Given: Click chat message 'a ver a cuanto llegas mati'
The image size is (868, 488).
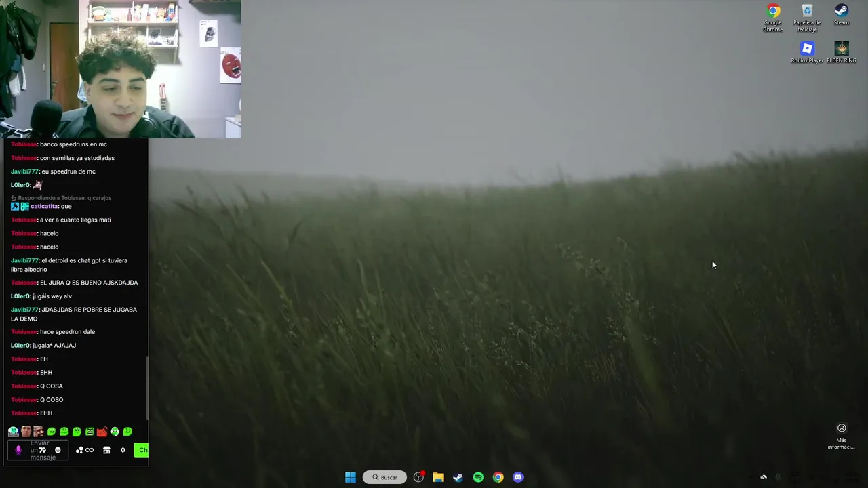Looking at the screenshot, I should [75, 220].
